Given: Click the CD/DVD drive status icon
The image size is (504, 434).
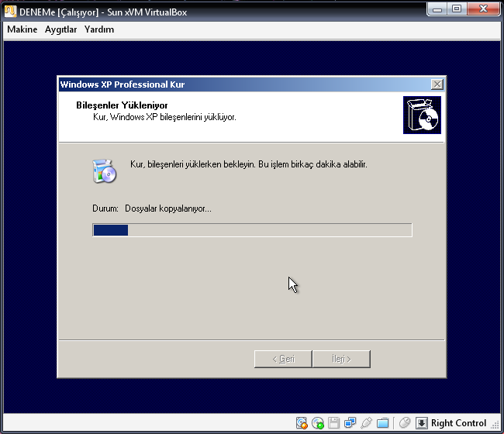Looking at the screenshot, I should (x=318, y=423).
